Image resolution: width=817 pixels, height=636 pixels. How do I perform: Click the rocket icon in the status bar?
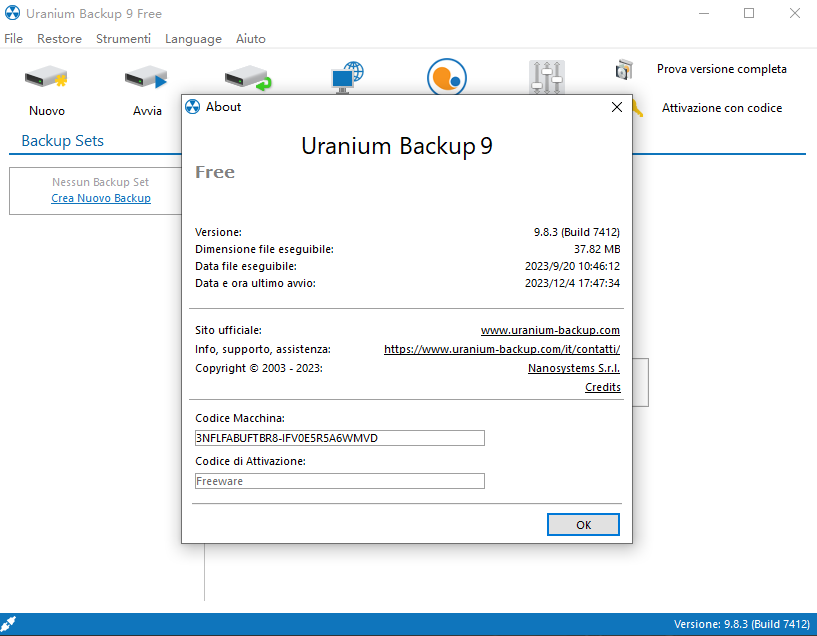[11, 623]
